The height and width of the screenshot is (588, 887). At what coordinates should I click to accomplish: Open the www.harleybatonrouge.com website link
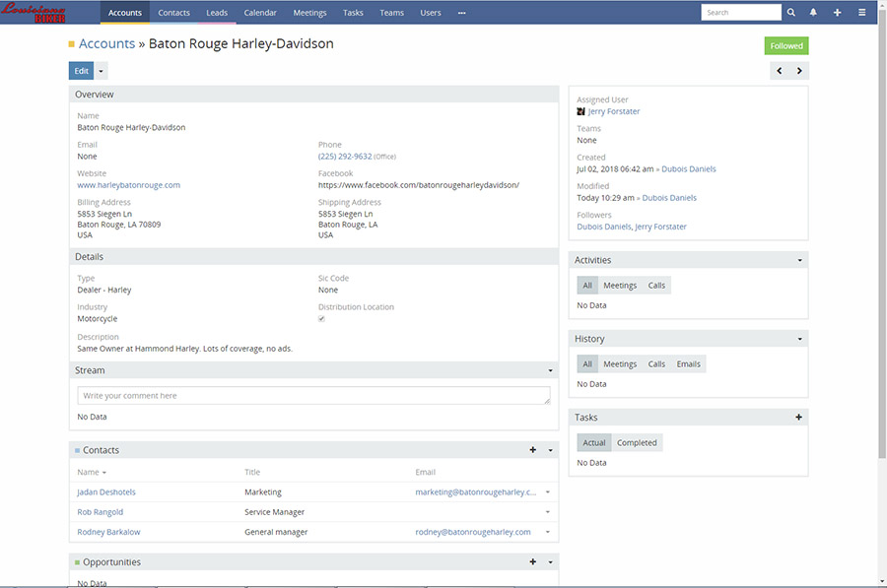click(x=128, y=185)
